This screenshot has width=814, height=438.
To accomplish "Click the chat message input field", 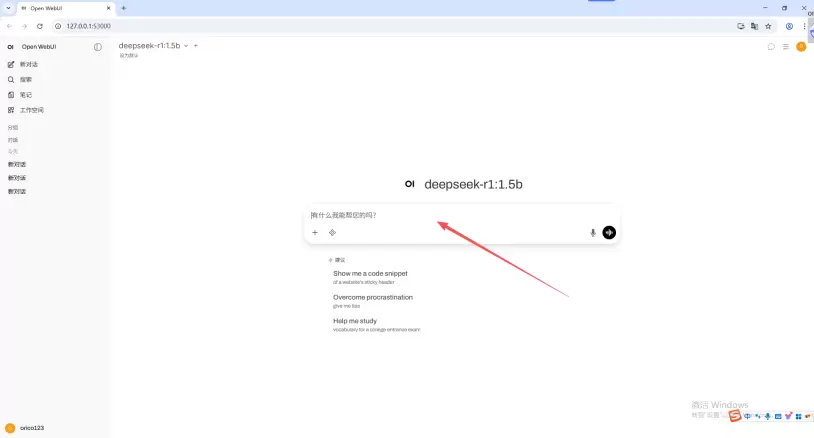I will click(450, 215).
